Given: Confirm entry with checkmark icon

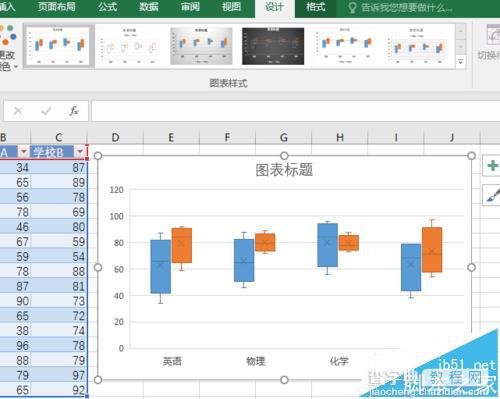Looking at the screenshot, I should tap(46, 111).
